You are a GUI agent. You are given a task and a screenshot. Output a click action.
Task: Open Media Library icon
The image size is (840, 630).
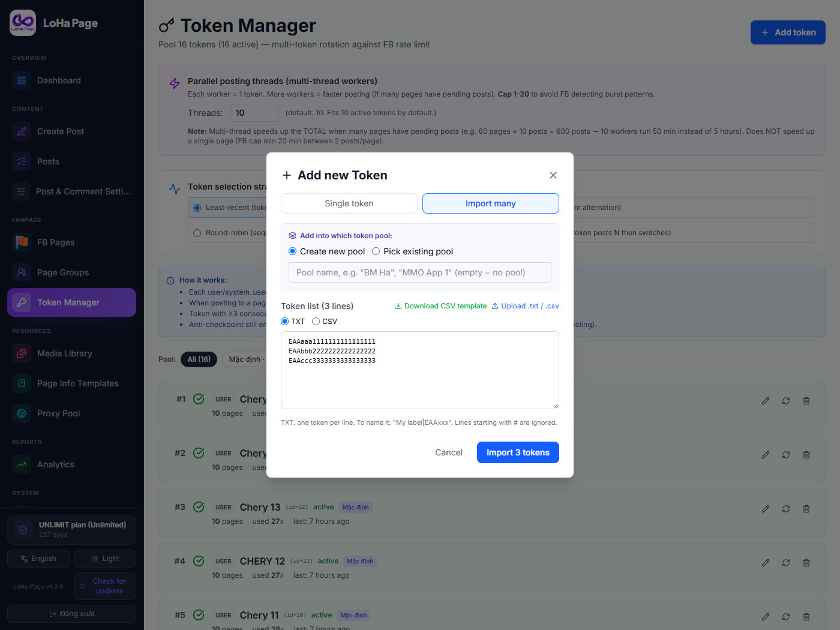point(22,353)
